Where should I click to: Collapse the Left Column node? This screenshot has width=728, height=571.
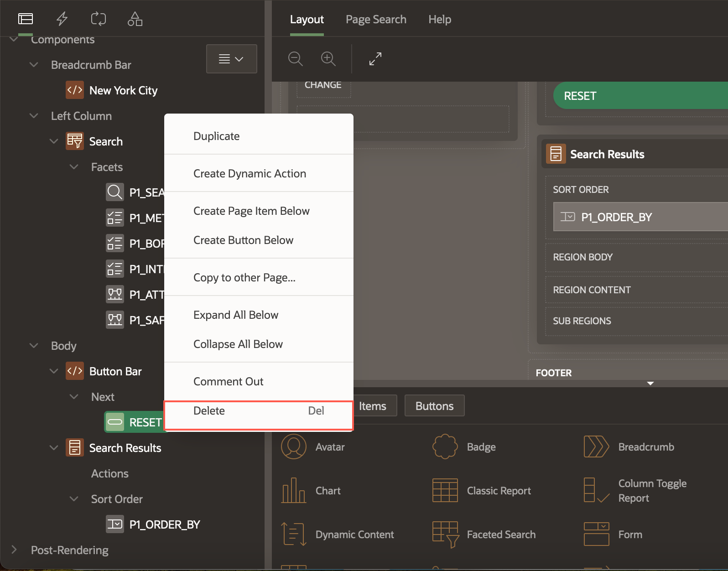[x=34, y=116]
